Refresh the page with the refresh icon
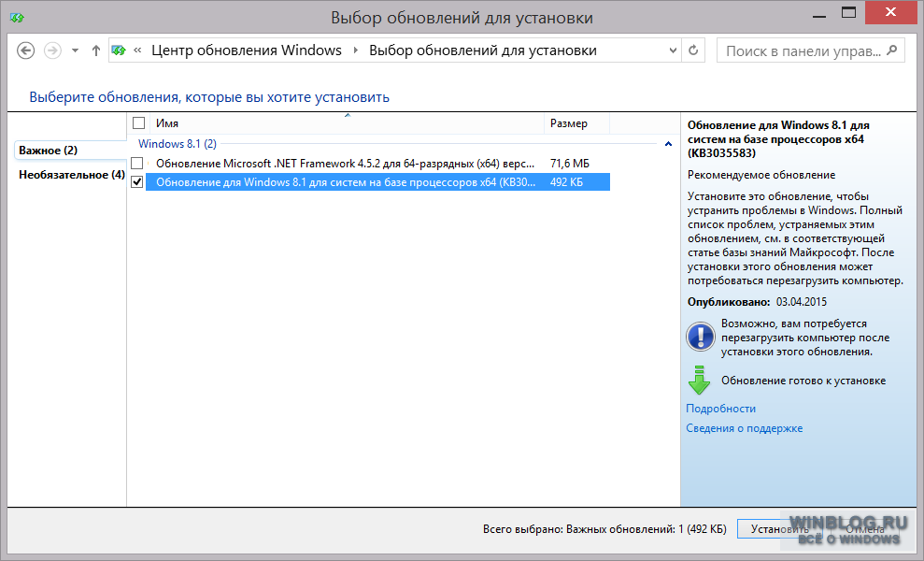Screen dimensions: 924x561 [693, 50]
